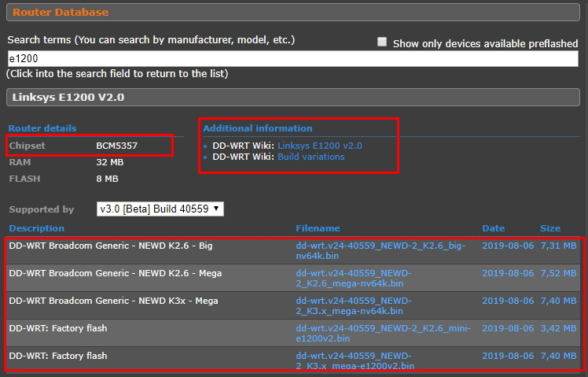Open the Linksys E1200 v2.0 wiki link
This screenshot has height=377, width=588.
tap(319, 146)
